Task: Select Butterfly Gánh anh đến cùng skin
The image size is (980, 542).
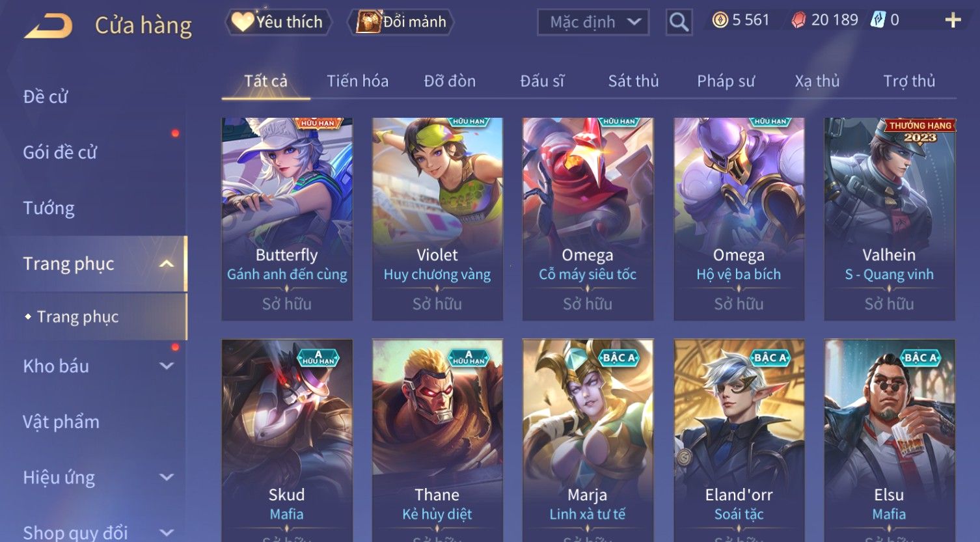Action: [287, 219]
